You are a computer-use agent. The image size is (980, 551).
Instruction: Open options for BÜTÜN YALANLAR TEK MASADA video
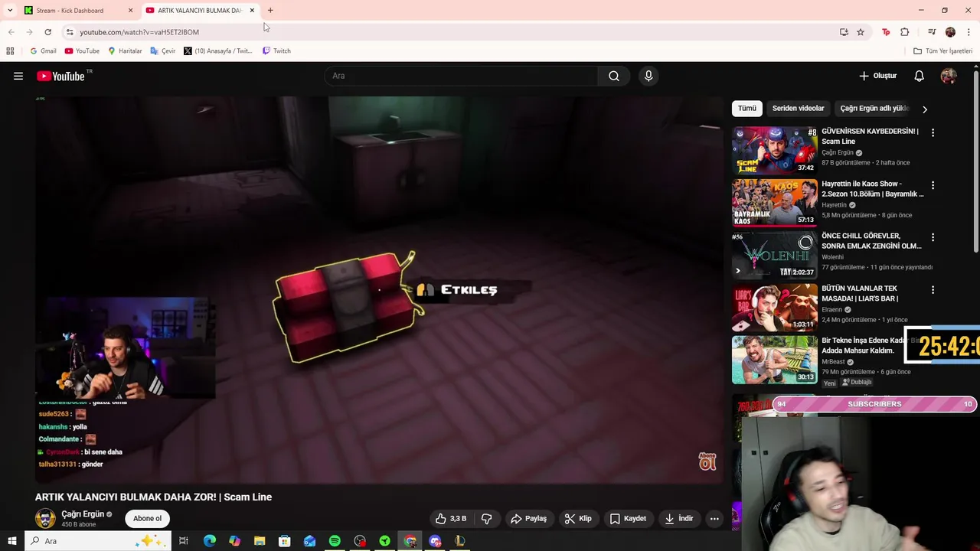[933, 290]
